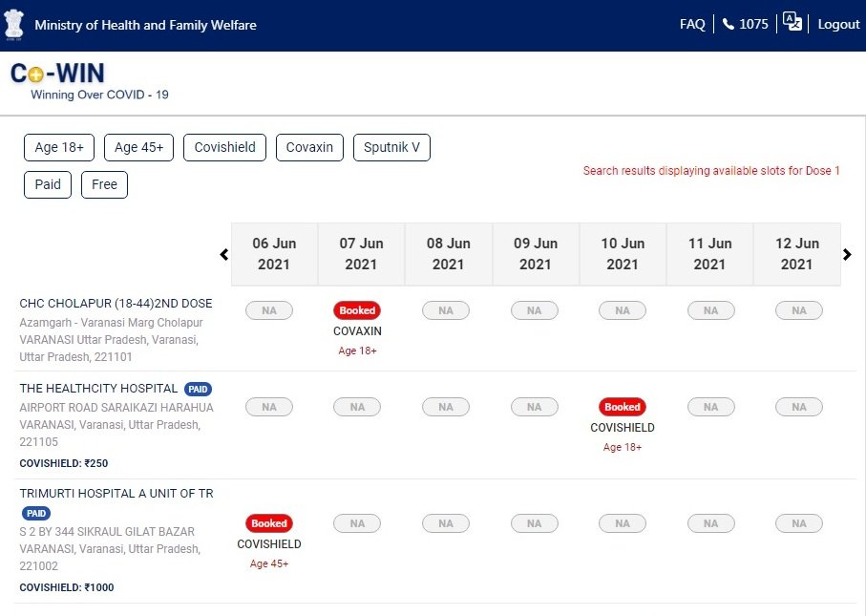This screenshot has height=616, width=866.
Task: Click the Dose 1 search results notice
Action: tap(711, 171)
